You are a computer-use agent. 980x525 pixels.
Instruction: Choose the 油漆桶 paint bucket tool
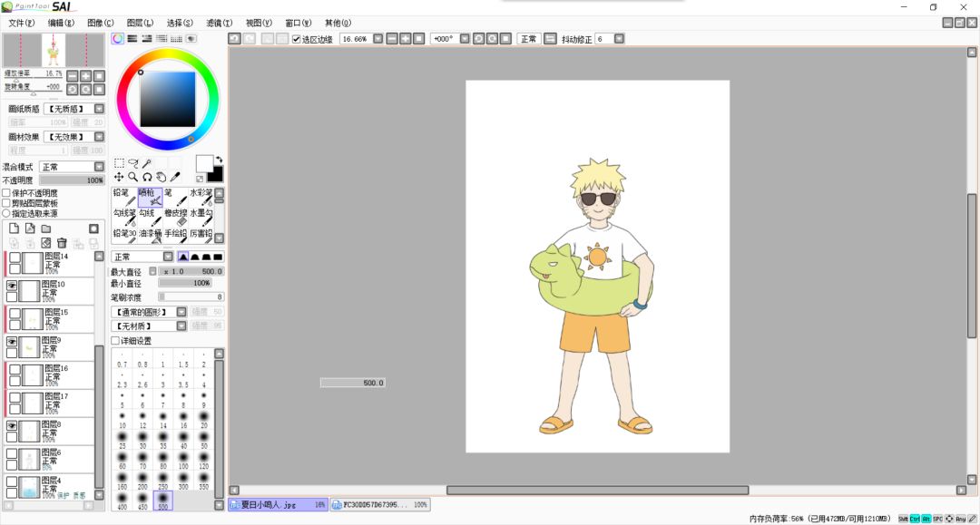pyautogui.click(x=150, y=238)
